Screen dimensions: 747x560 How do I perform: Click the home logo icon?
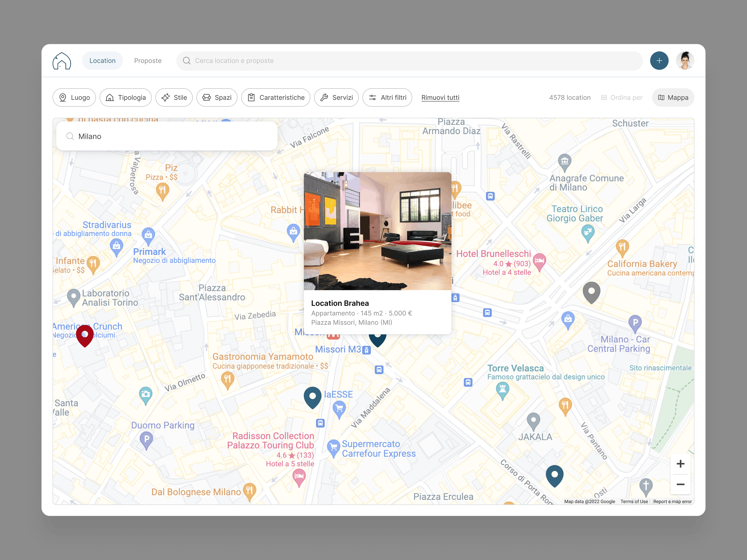62,60
